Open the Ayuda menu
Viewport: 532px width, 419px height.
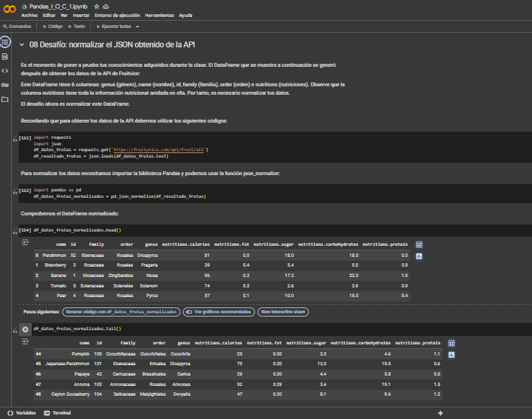point(186,16)
